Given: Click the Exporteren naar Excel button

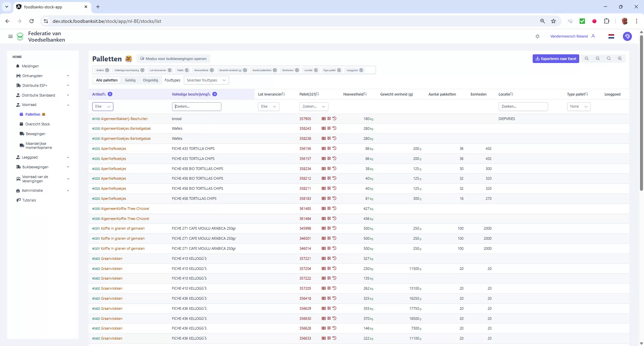Looking at the screenshot, I should click(555, 58).
